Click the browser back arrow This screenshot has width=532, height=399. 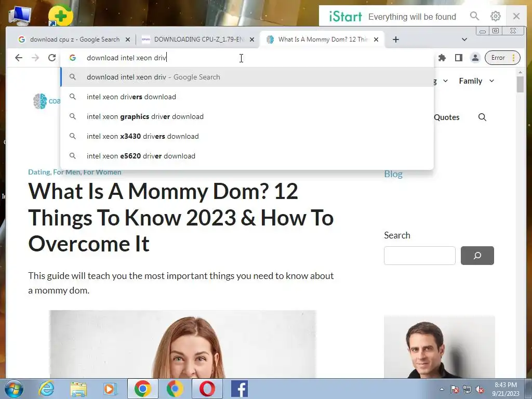coord(19,58)
